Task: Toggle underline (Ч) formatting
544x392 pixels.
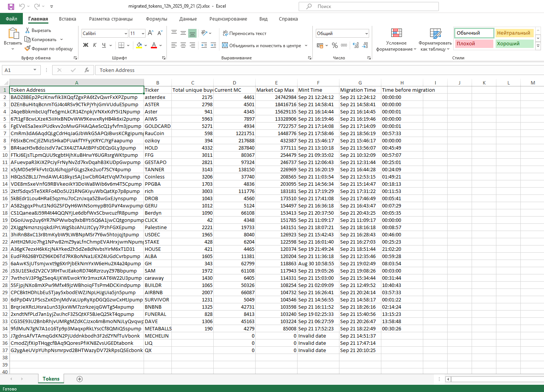Action: [x=104, y=45]
